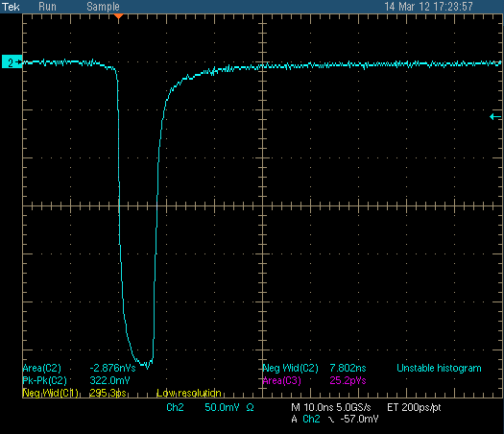This screenshot has width=504, height=434.
Task: Select the Run acquisition status
Action: point(47,7)
